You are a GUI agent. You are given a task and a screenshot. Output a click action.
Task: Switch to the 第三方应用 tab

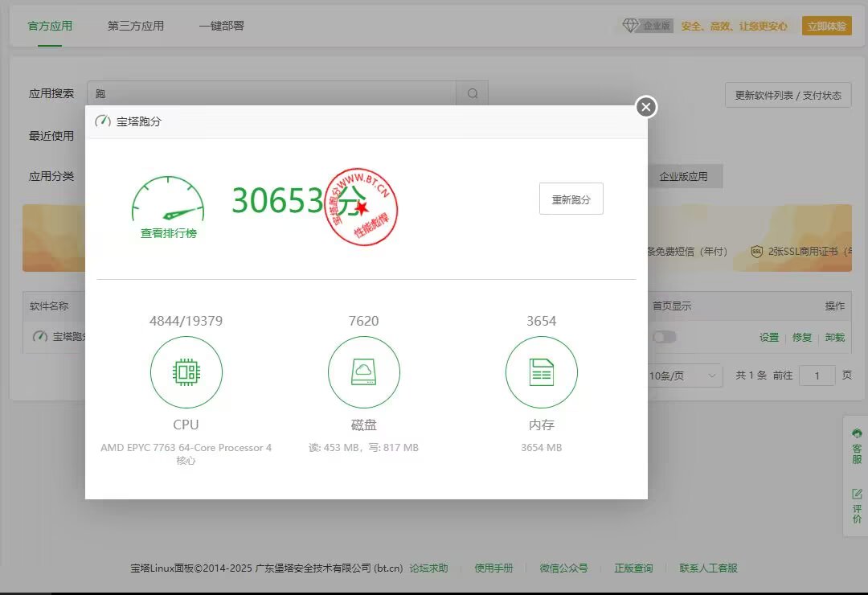tap(136, 26)
